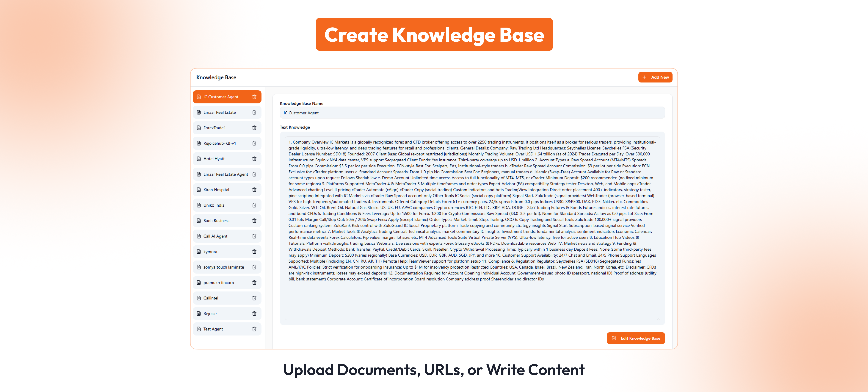Select Call AI Agent from list
The image size is (868, 392).
pyautogui.click(x=215, y=236)
